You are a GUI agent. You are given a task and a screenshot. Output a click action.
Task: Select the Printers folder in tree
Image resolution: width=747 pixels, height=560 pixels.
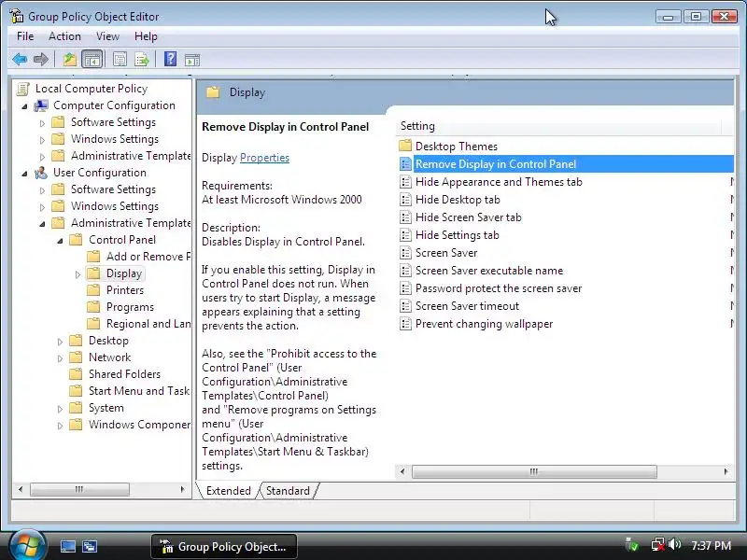pyautogui.click(x=125, y=290)
